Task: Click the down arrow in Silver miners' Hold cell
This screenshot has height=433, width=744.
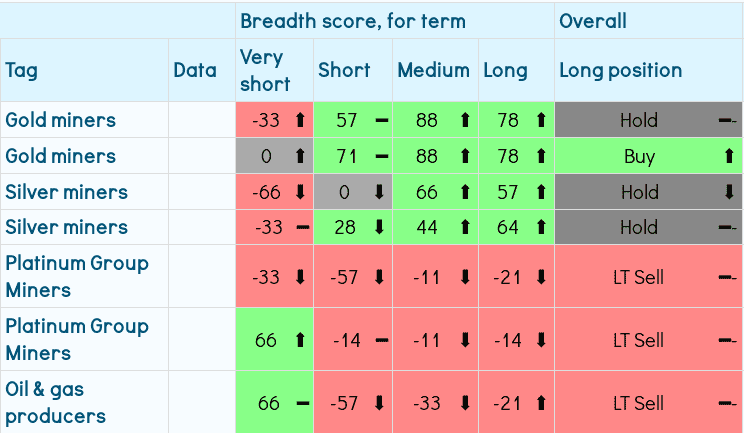Action: coord(727,192)
